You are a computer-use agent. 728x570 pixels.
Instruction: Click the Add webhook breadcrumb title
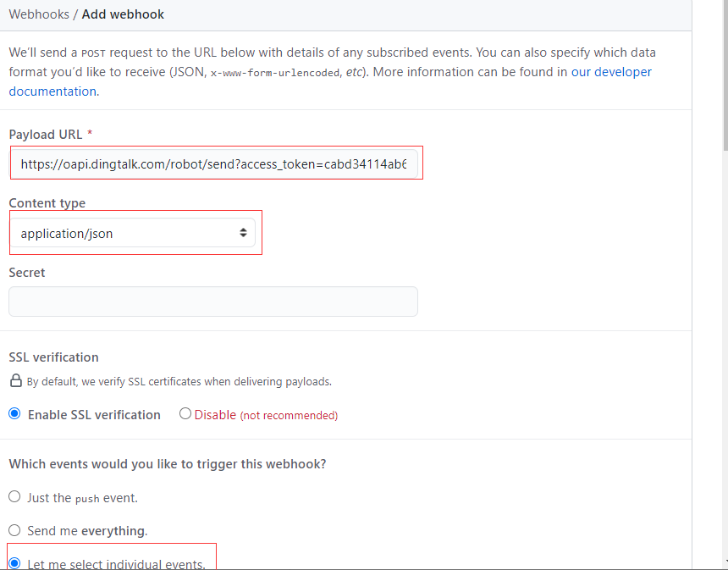coord(123,14)
